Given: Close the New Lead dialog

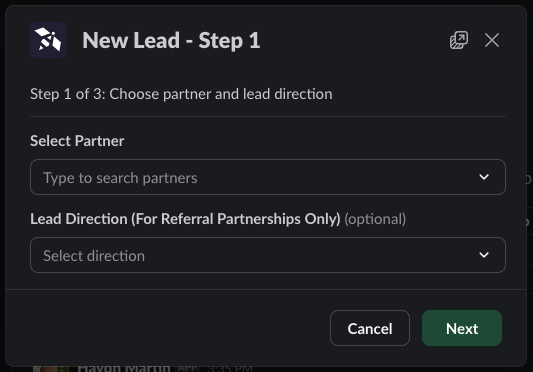Looking at the screenshot, I should point(492,40).
